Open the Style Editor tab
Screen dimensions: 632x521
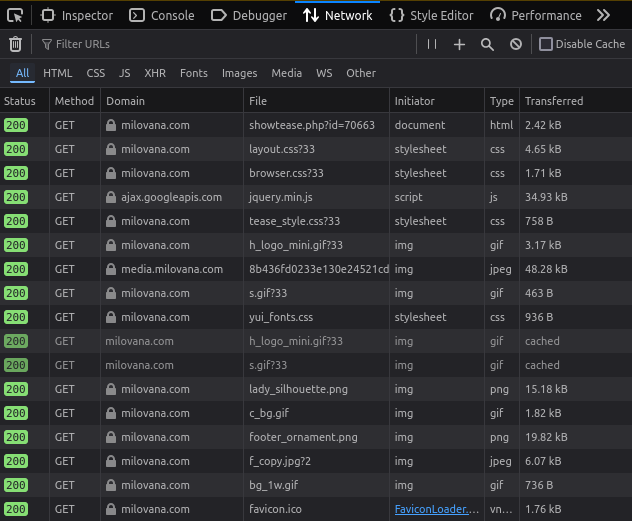tap(431, 16)
